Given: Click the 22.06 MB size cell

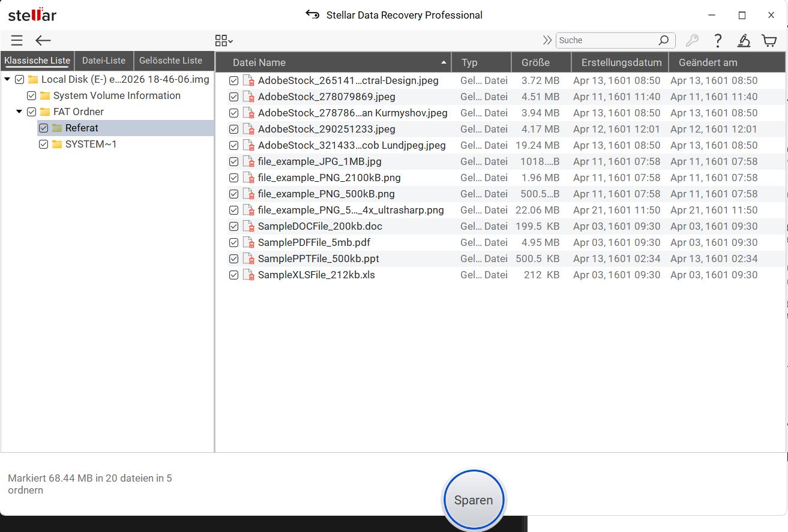Looking at the screenshot, I should 537,210.
